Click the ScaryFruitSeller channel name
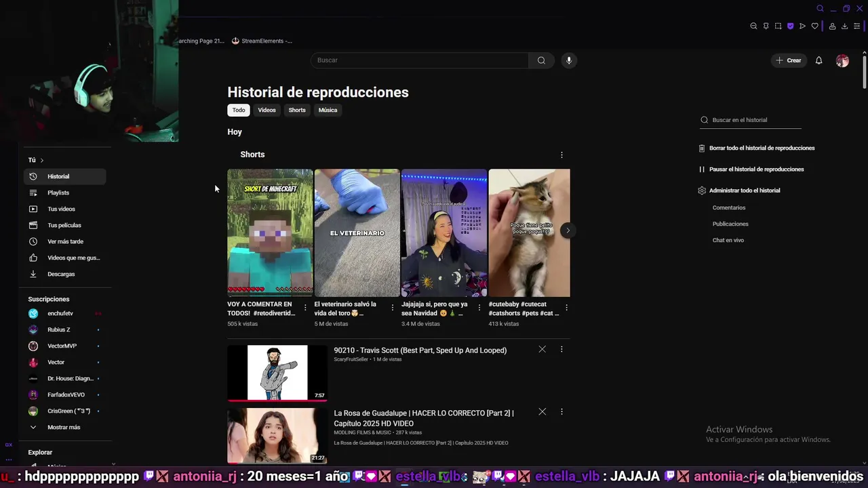Image resolution: width=868 pixels, height=488 pixels. click(351, 359)
